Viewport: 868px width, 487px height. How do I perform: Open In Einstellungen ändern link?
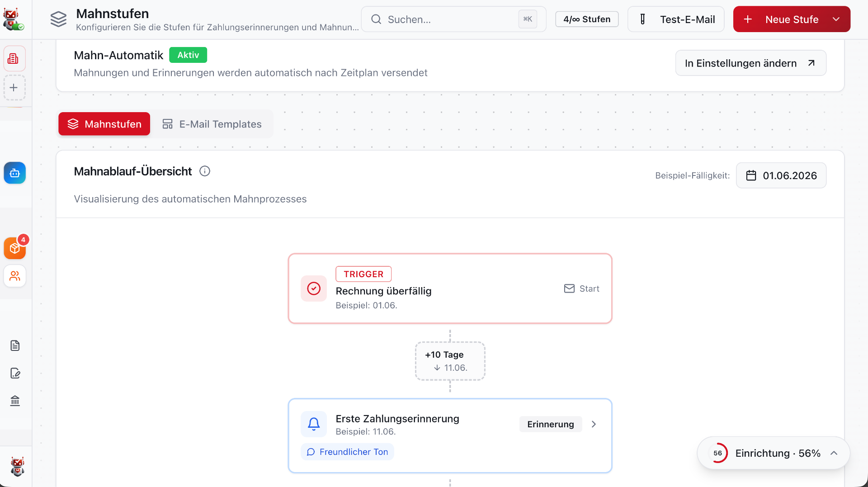point(750,63)
